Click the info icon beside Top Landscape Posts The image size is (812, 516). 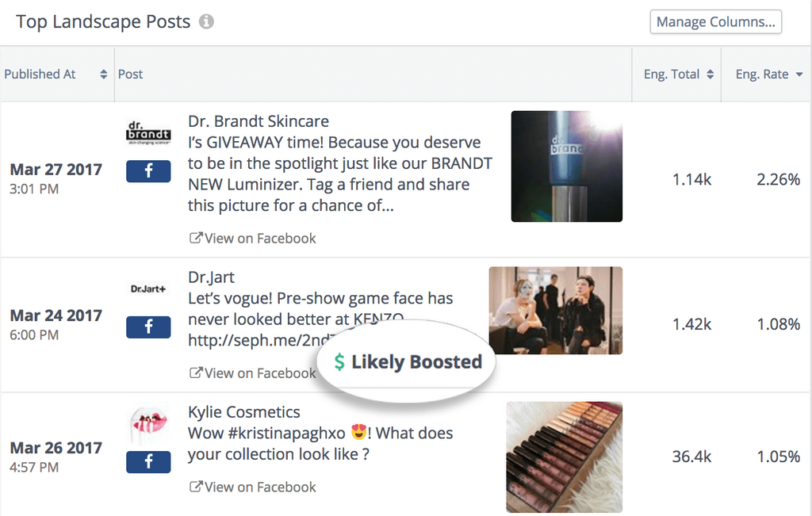[206, 22]
